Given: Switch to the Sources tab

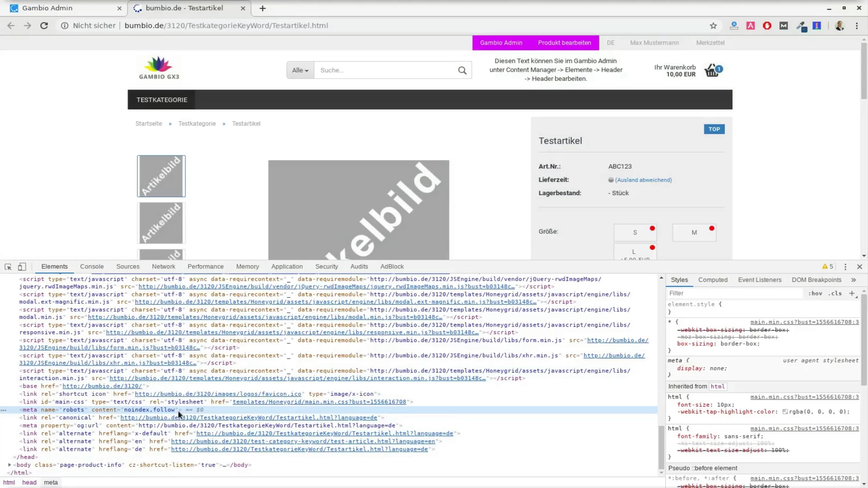Looking at the screenshot, I should 127,267.
